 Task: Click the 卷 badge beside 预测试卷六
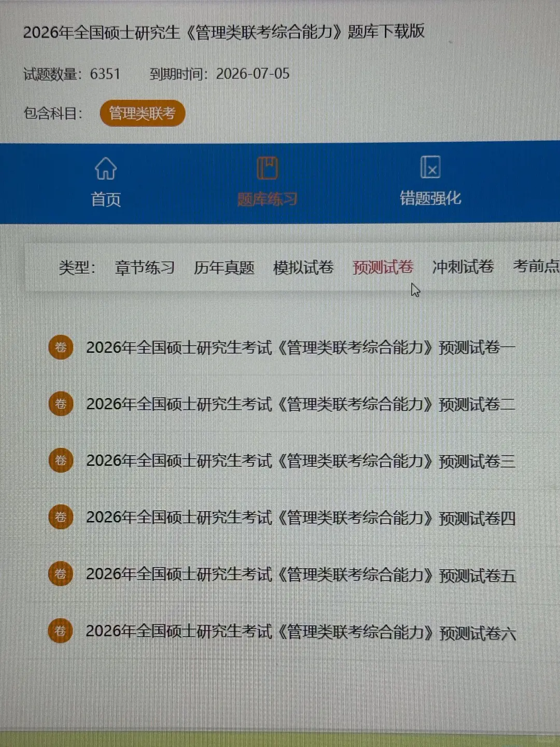(x=61, y=631)
